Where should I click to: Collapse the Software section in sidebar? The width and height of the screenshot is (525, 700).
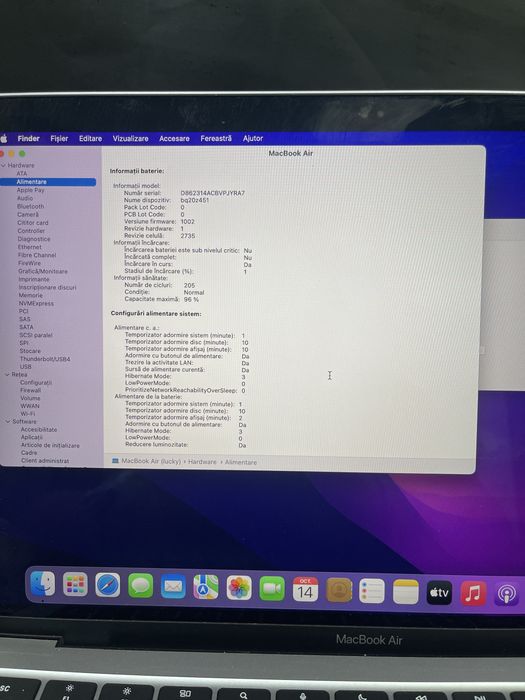click(x=8, y=421)
